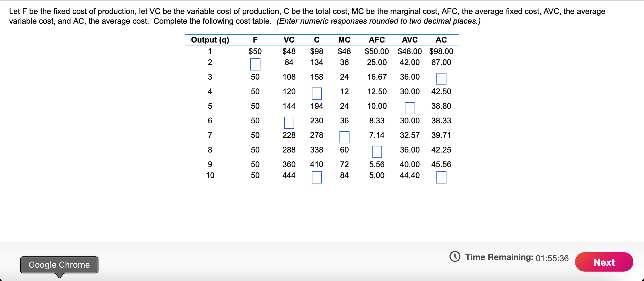Image resolution: width=644 pixels, height=281 pixels.
Task: Click the '12.50' AFC value in row 4
Action: click(377, 91)
